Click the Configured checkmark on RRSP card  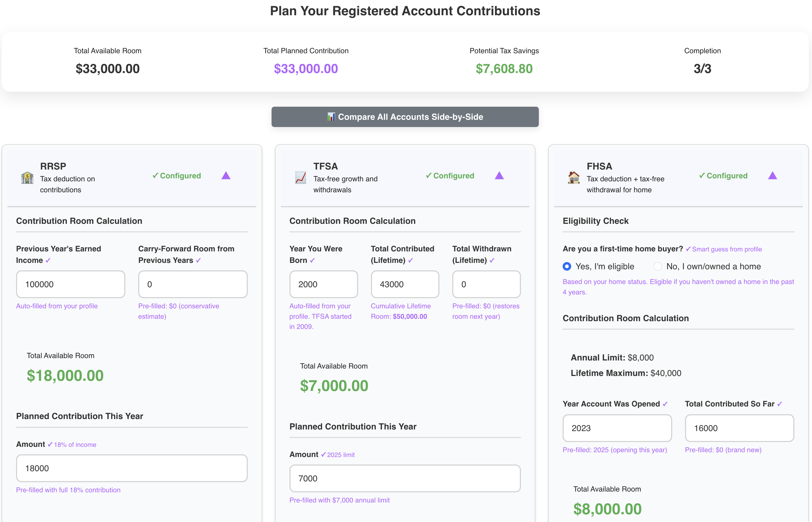(156, 176)
